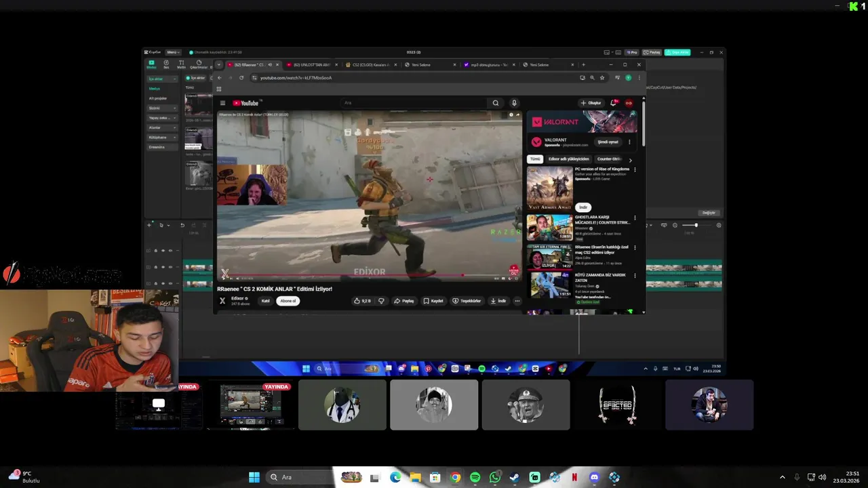868x488 pixels.
Task: Open Chrome apps grid on bookmarks bar
Action: pyautogui.click(x=219, y=89)
